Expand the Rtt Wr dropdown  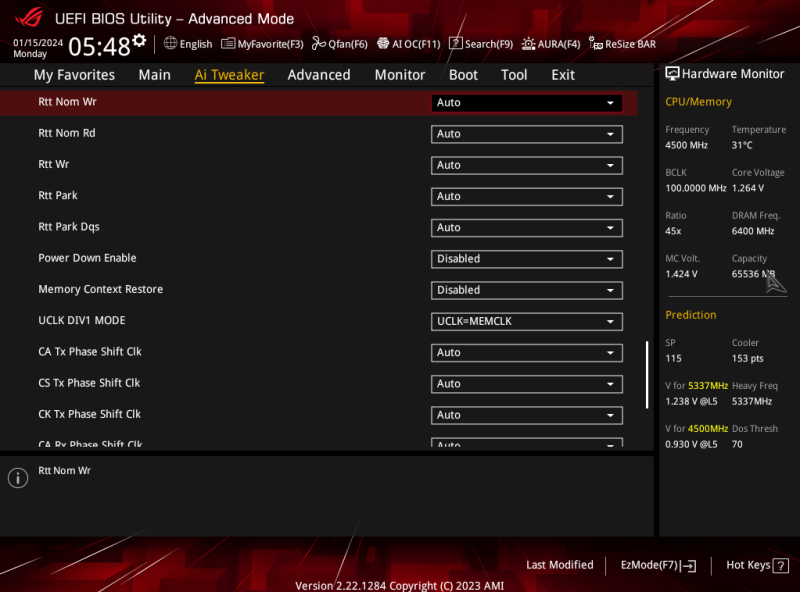click(x=527, y=165)
